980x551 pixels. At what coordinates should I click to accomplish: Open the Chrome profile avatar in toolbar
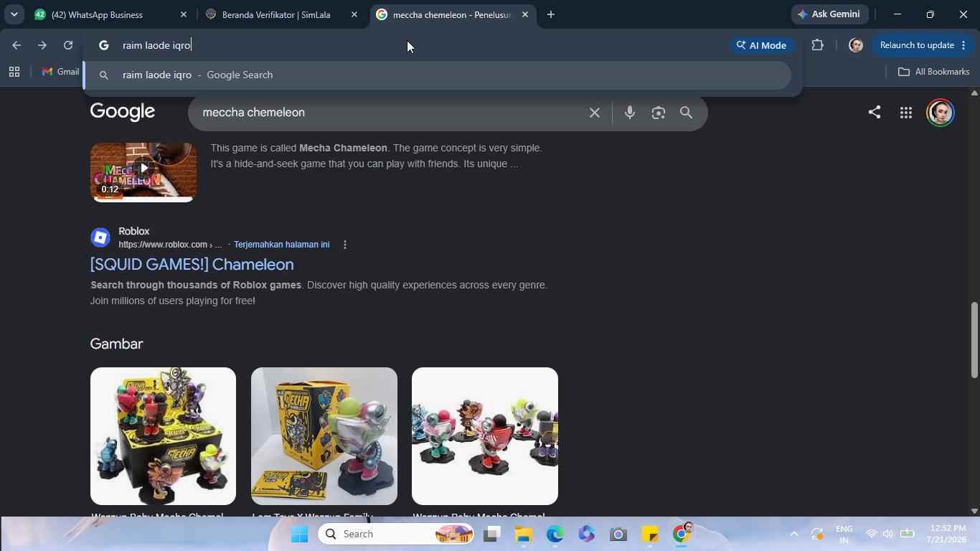coord(855,45)
